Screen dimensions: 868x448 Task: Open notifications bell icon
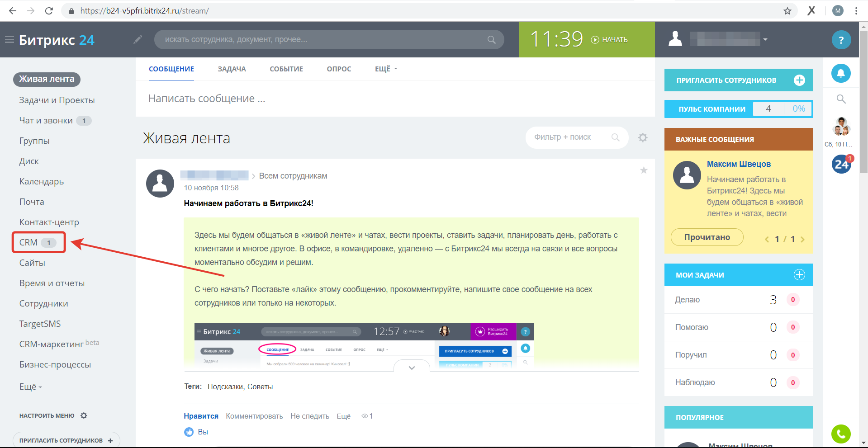[x=841, y=73]
